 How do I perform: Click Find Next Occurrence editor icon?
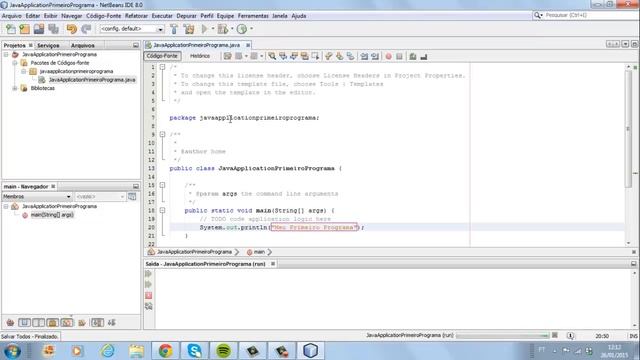click(294, 56)
